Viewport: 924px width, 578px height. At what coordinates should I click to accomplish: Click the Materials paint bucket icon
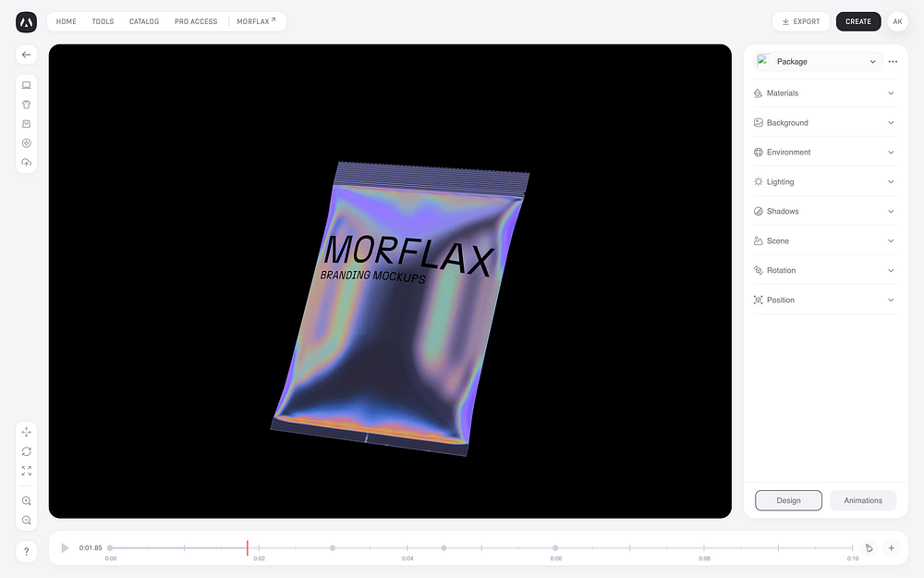(x=758, y=93)
